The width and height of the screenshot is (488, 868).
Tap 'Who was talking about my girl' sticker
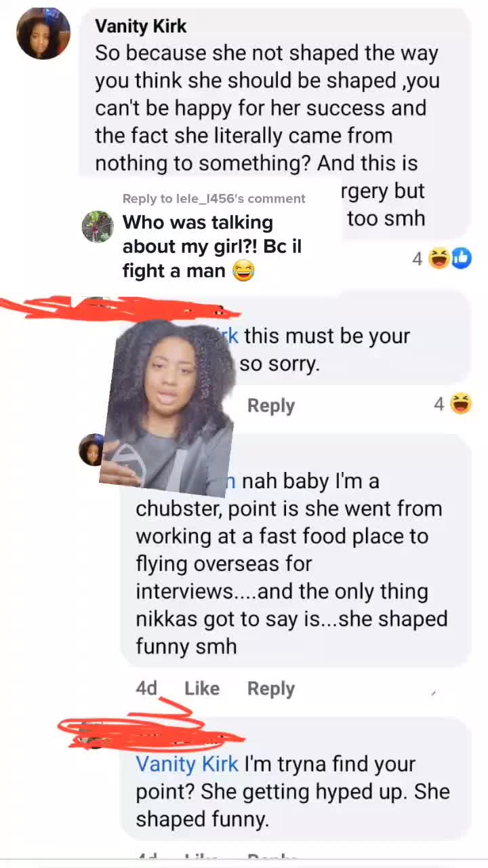tap(211, 247)
